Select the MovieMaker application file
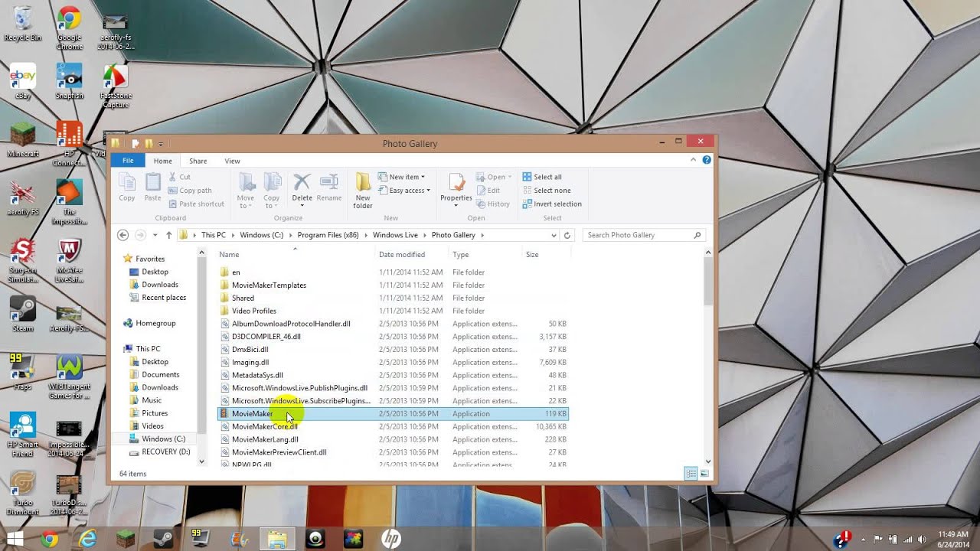This screenshot has width=980, height=551. point(394,414)
